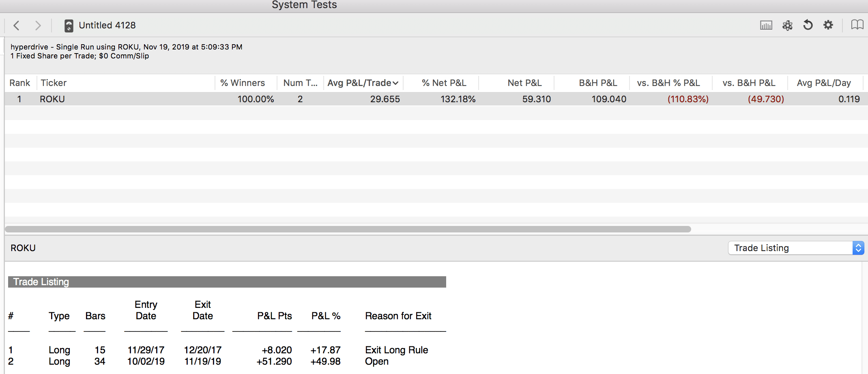Sort results by % Winners column
Viewport: 868px width, 374px height.
243,83
